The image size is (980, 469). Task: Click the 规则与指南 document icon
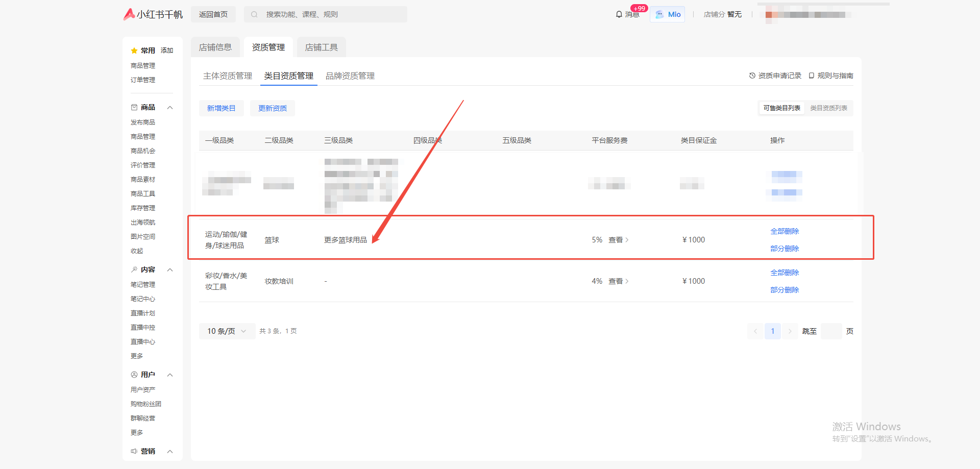[812, 76]
